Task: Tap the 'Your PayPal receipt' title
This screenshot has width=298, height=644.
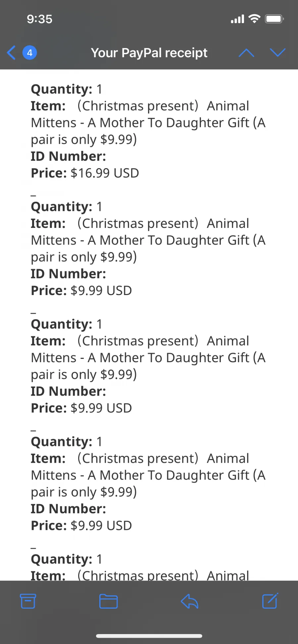Action: (149, 53)
